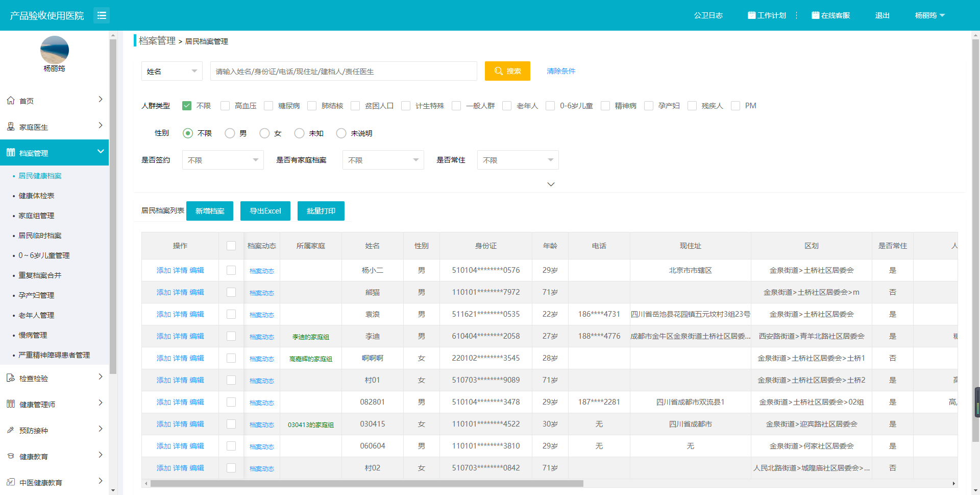Open 健康体检表 in the sidebar submenu
The image size is (980, 495).
[36, 196]
